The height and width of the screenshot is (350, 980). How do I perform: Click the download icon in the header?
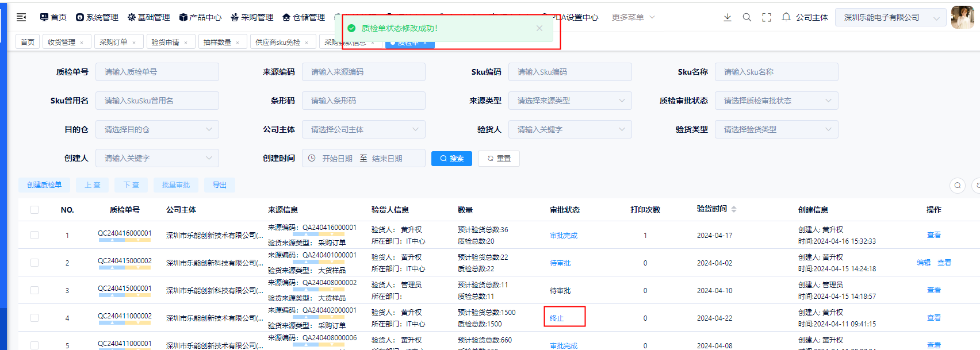(x=728, y=17)
